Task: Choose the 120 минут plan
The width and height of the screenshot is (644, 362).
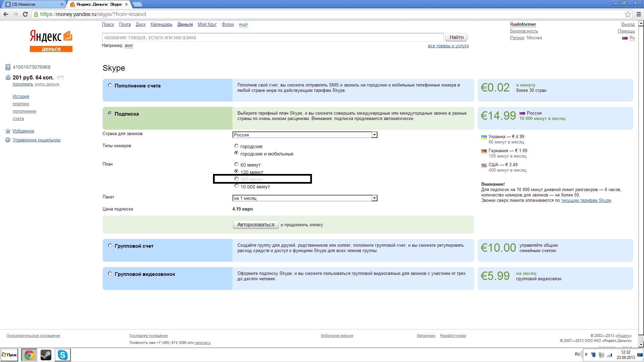Action: (236, 171)
